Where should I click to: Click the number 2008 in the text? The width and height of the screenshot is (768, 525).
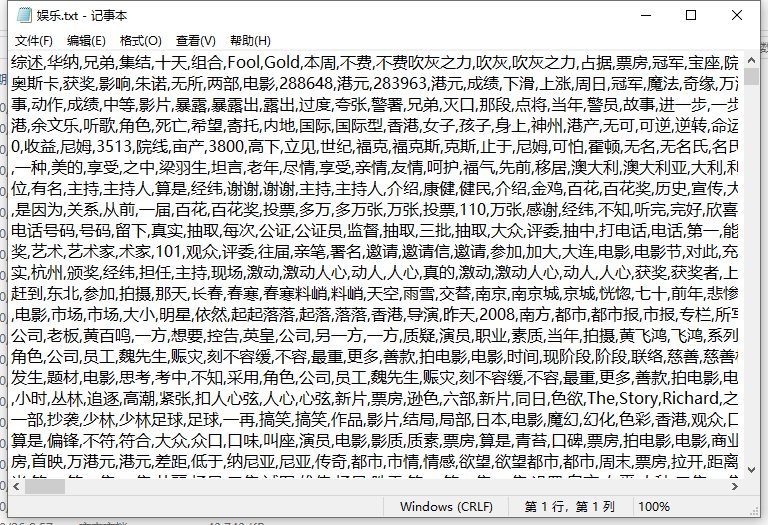pos(497,315)
